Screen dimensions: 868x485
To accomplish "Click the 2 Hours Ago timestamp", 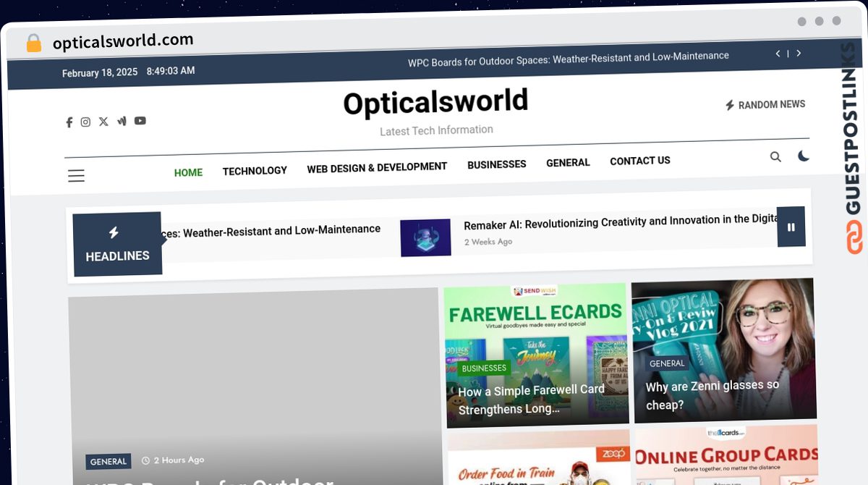I will [173, 460].
